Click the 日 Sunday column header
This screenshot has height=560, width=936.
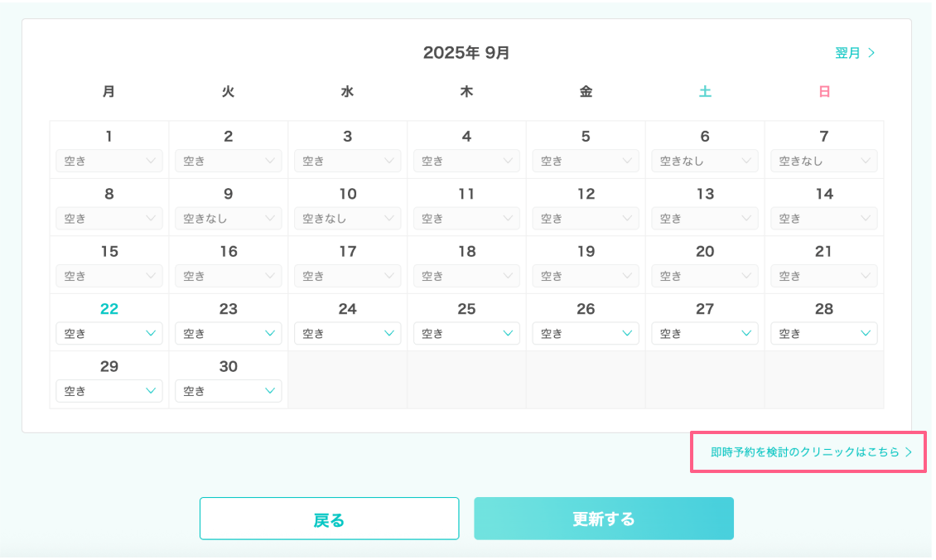824,92
